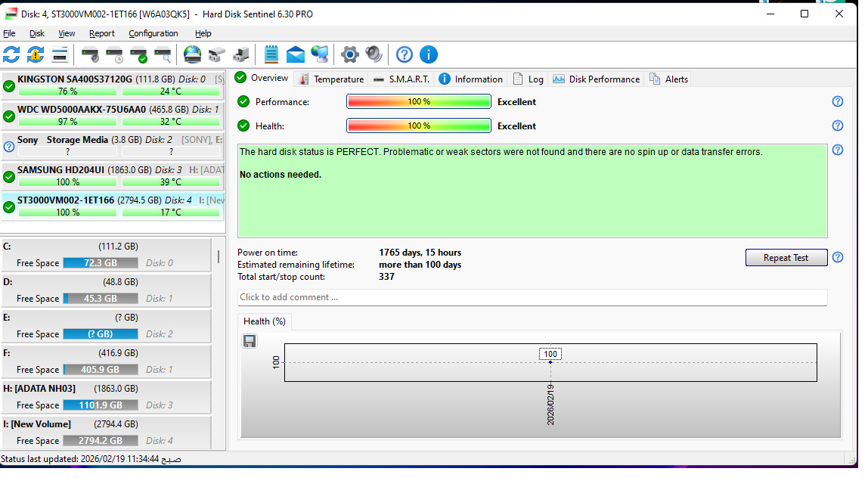The image size is (868, 487).
Task: Click the D: free space bar 45.3 GB
Action: pyautogui.click(x=101, y=298)
